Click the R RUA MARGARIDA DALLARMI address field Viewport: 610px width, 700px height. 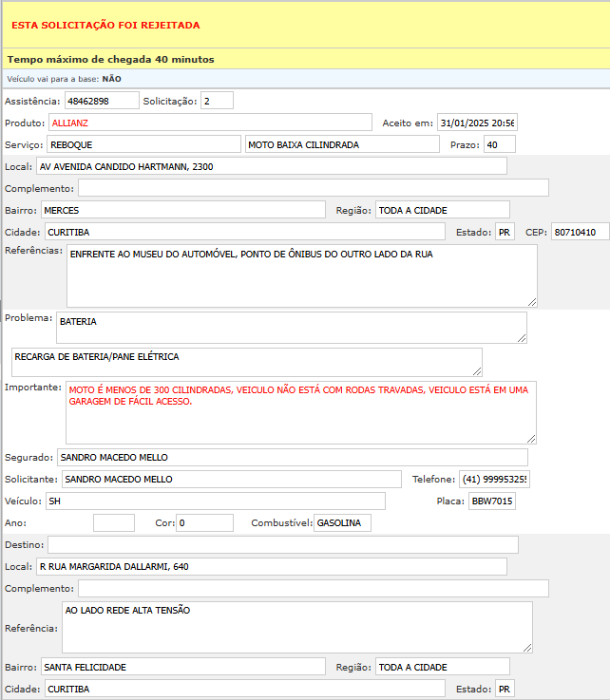click(x=271, y=566)
